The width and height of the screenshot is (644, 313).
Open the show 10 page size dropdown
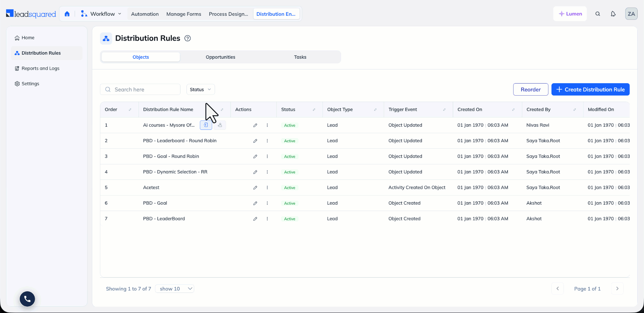(x=175, y=289)
